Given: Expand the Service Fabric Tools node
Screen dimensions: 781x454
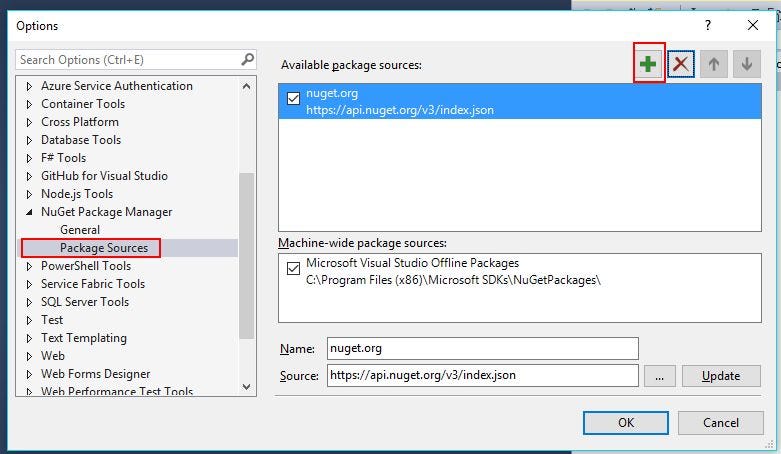Looking at the screenshot, I should pos(29,284).
